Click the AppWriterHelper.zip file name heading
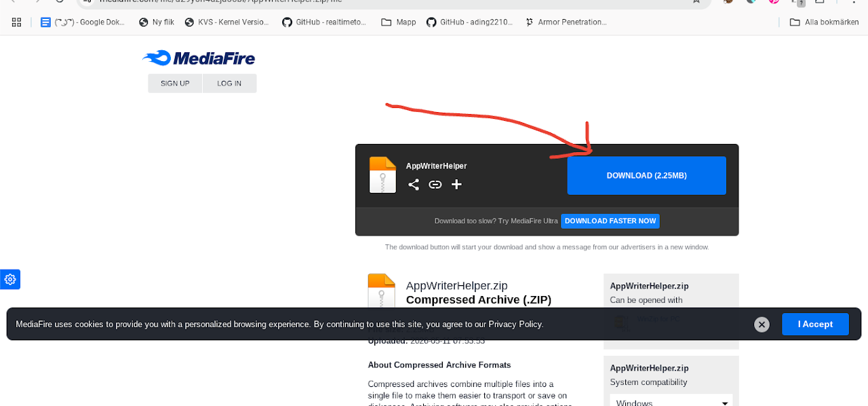The image size is (868, 406). point(456,286)
